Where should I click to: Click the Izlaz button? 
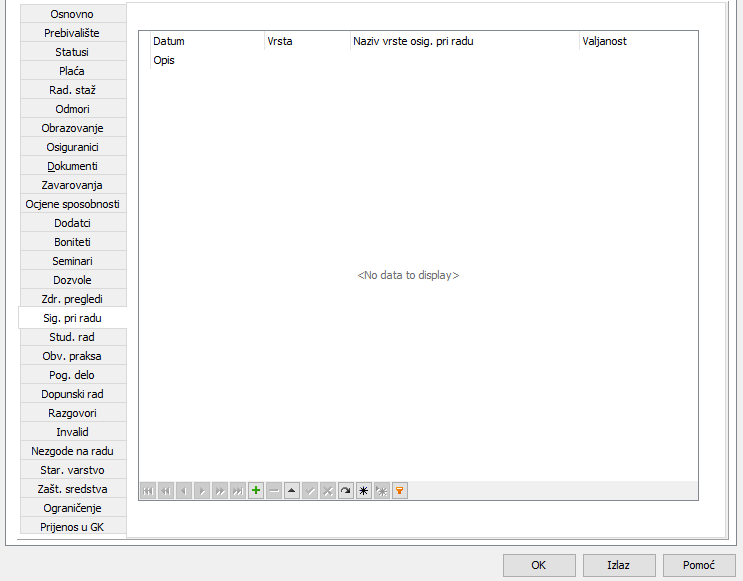[x=619, y=565]
